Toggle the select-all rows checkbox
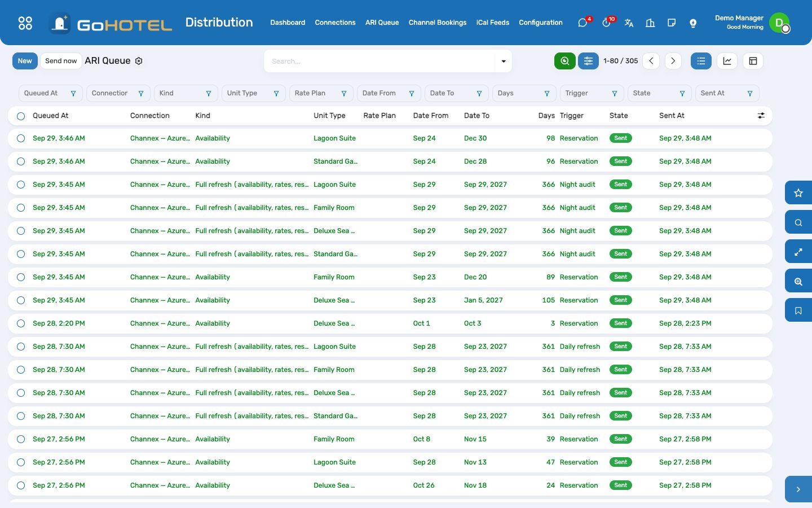Screen dimensions: 812x508 coord(21,116)
